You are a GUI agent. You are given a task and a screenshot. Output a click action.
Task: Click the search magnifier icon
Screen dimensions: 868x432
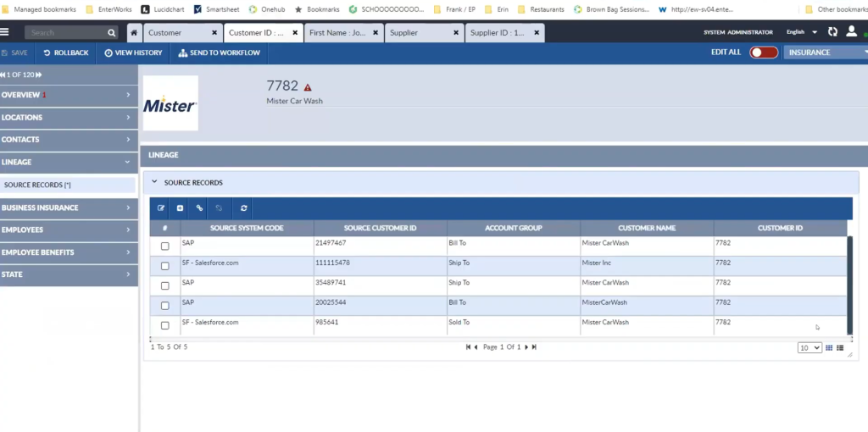point(111,33)
